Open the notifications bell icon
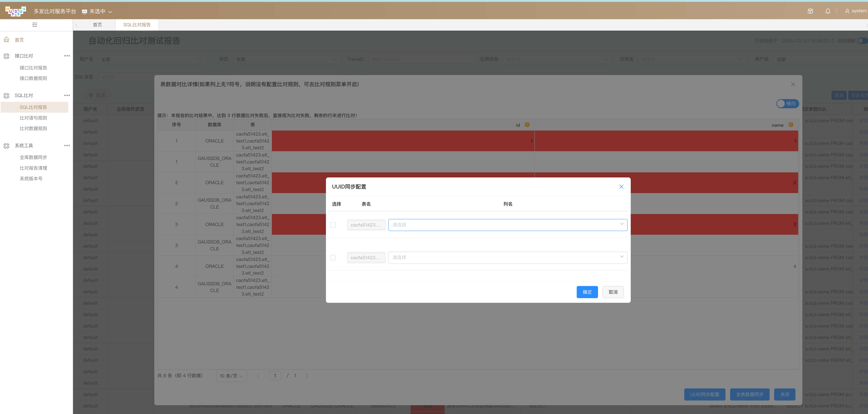The width and height of the screenshot is (868, 414). tap(828, 11)
